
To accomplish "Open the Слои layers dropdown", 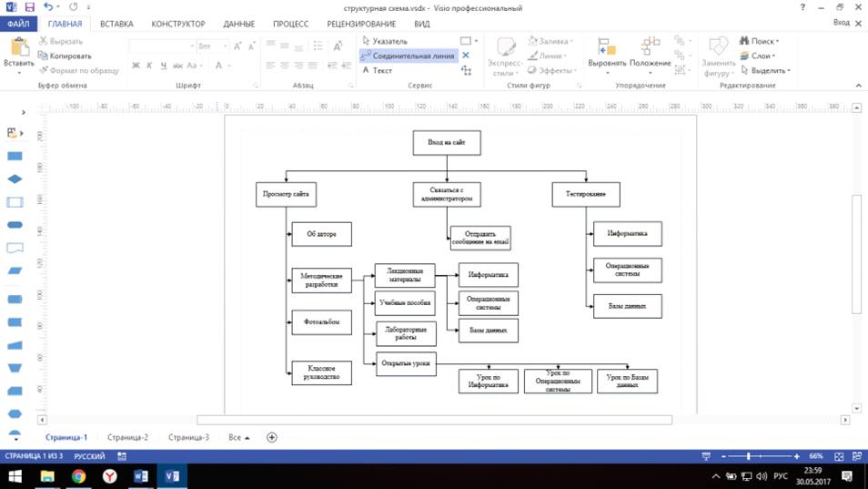I will point(757,56).
